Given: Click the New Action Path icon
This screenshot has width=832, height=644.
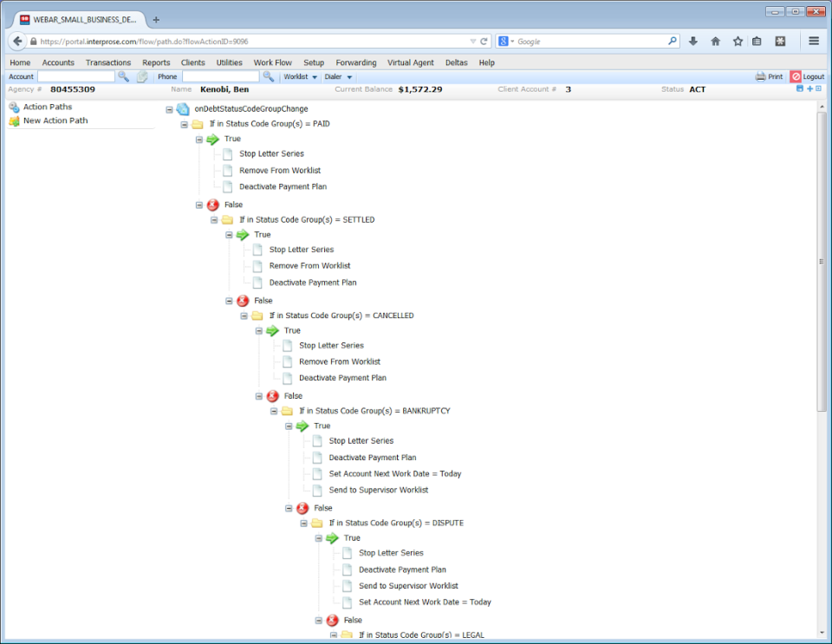Looking at the screenshot, I should (x=16, y=120).
